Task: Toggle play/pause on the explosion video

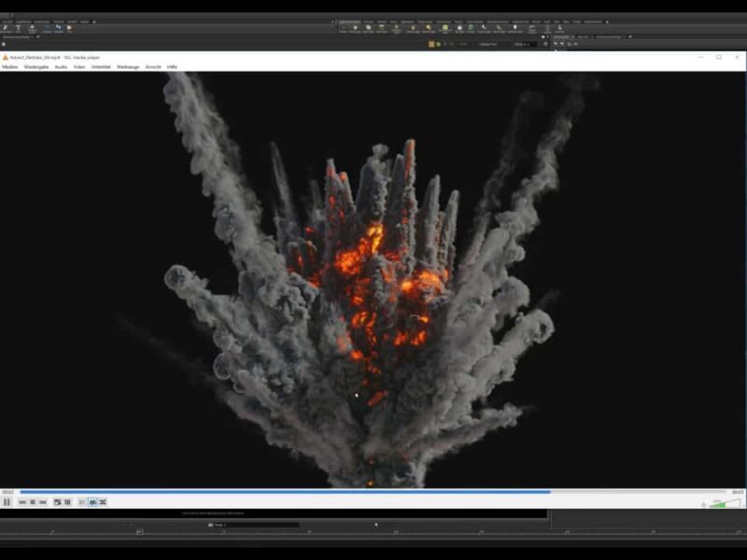Action: (7, 502)
